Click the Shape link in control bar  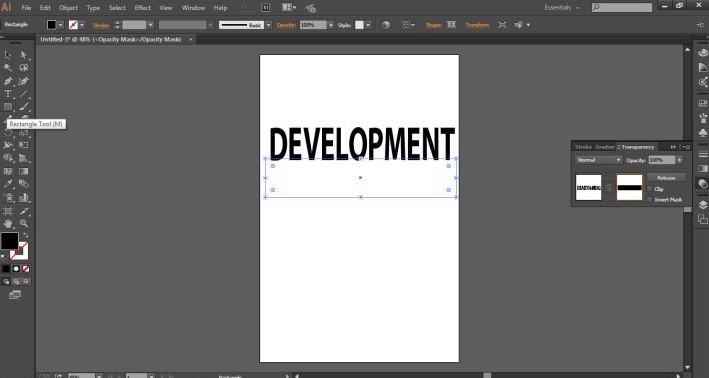point(433,25)
